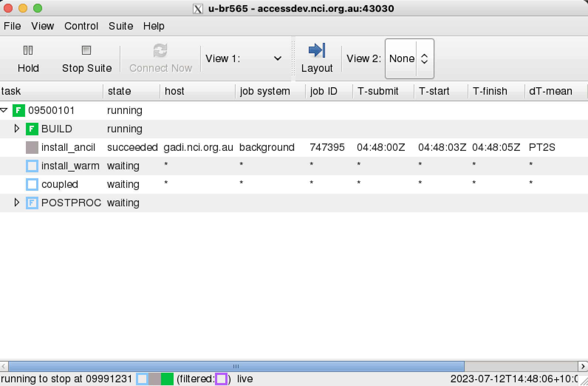The image size is (588, 386).
Task: Click T-start value 04:48:03Z
Action: (x=442, y=147)
